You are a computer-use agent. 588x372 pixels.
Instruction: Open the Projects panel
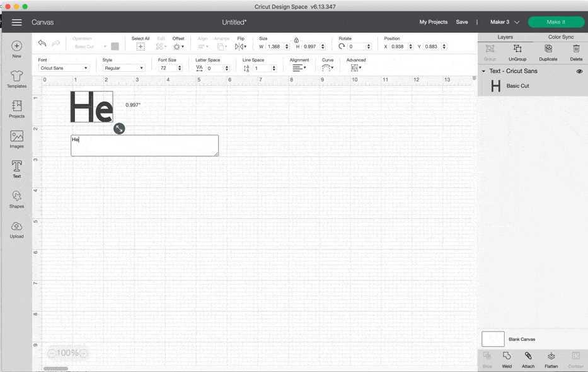16,109
